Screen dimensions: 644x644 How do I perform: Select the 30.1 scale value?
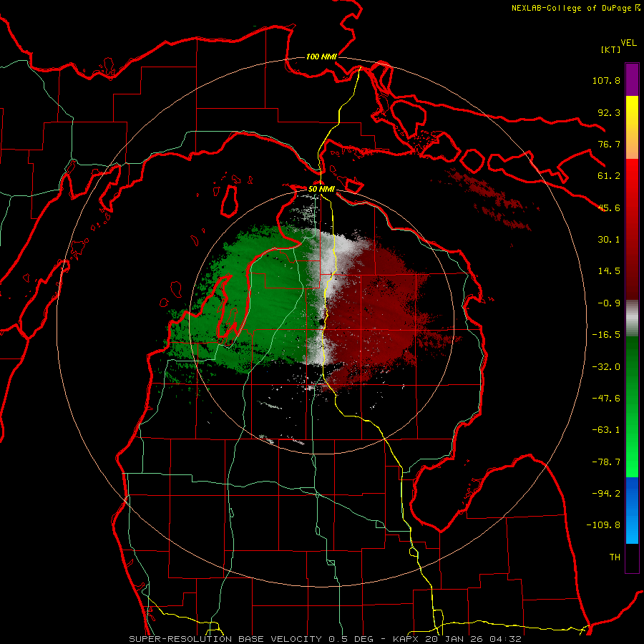609,240
